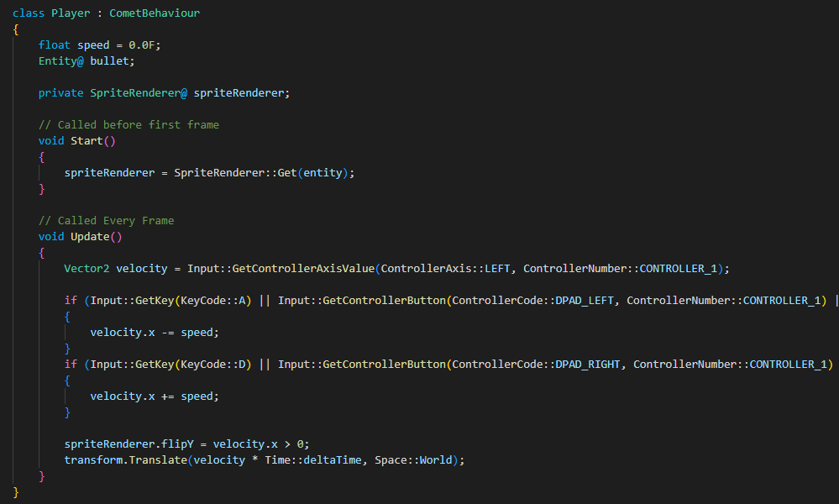This screenshot has height=504, width=839.
Task: Click the Update function name
Action: point(90,237)
